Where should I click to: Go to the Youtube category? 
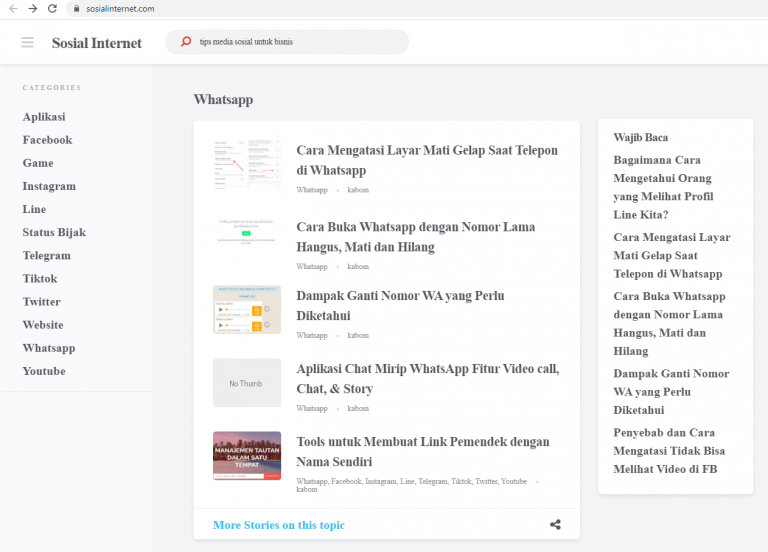[44, 371]
